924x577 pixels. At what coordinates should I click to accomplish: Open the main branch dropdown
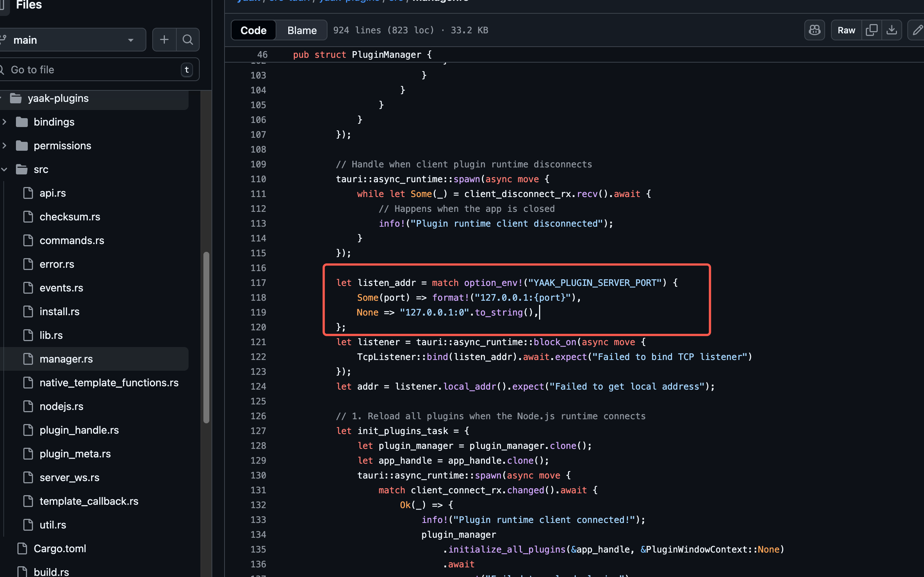[73, 40]
